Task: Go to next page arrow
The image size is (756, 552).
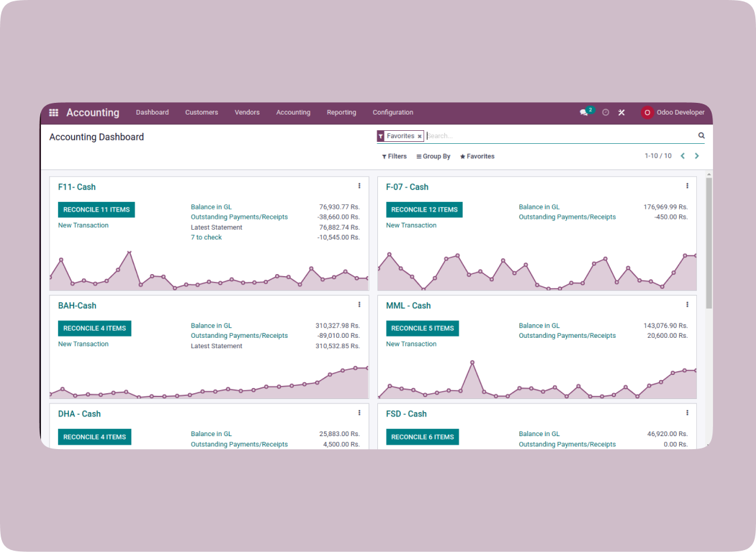Action: [697, 156]
